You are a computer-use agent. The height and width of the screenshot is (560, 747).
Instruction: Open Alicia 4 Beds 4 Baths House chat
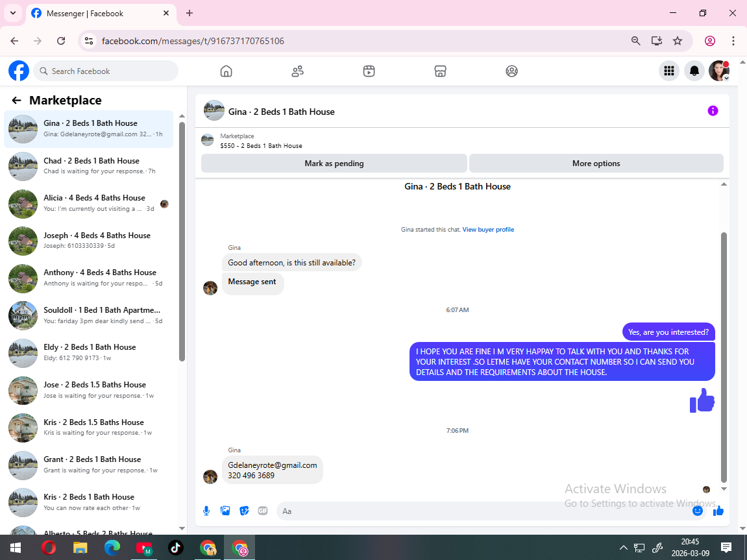click(89, 203)
